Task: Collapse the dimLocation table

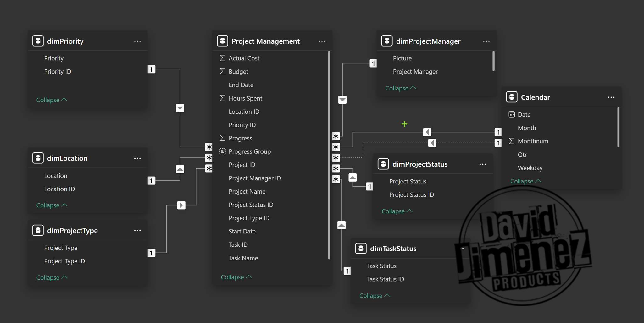Action: 52,205
